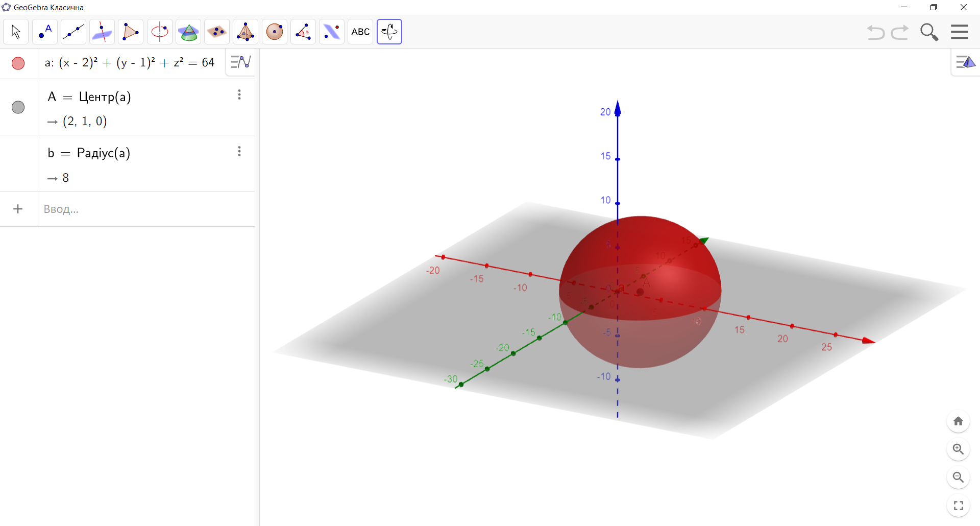Choose the Angle measurement tool
Viewport: 980px width, 526px height.
pos(303,31)
